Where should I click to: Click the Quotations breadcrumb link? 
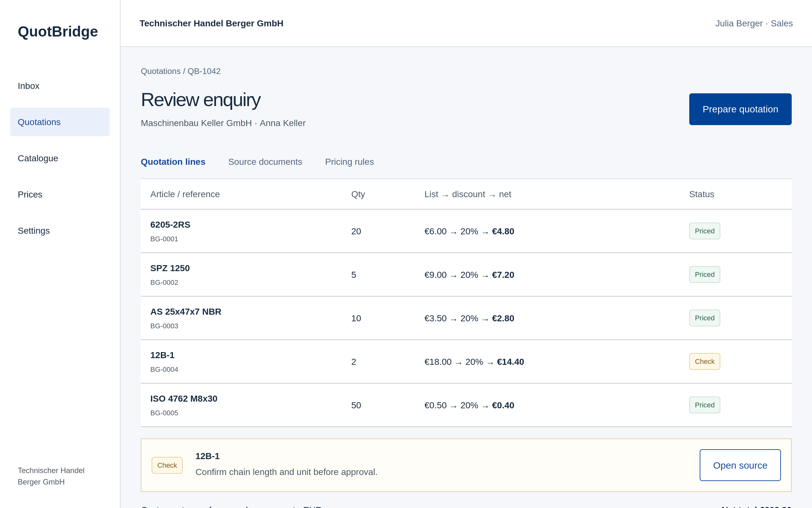[161, 71]
